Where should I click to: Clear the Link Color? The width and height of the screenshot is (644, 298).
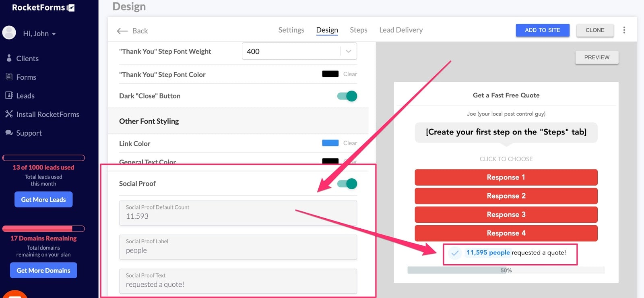point(350,143)
